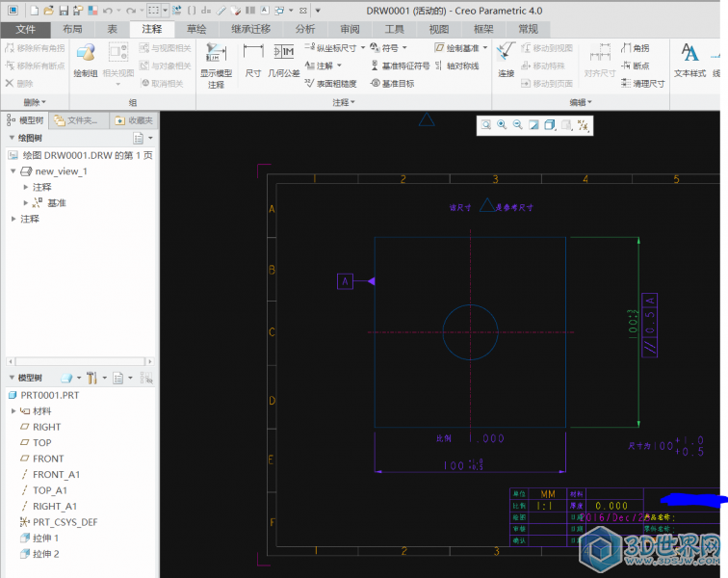The width and height of the screenshot is (728, 578).
Task: Click the repaint icon in graphics toolbar
Action: pos(533,124)
